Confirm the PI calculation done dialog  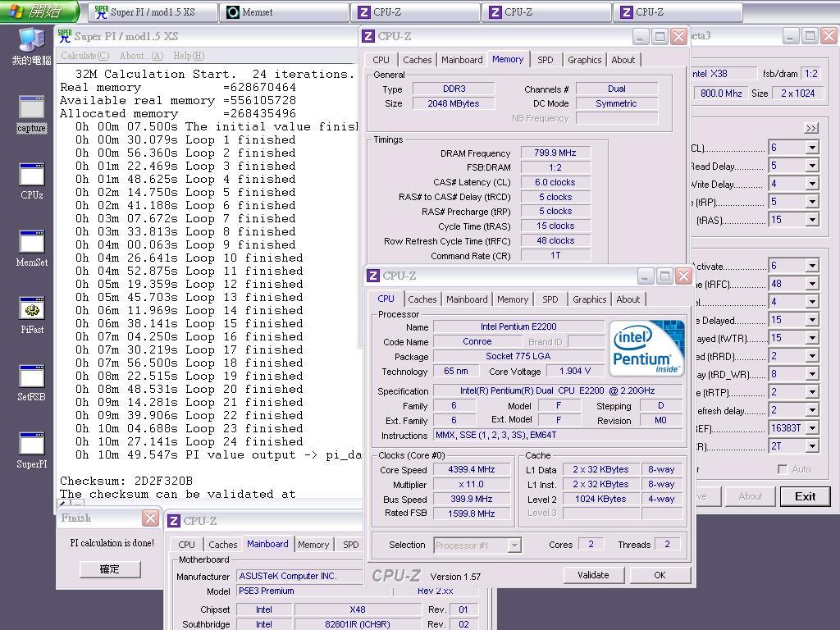[x=110, y=569]
